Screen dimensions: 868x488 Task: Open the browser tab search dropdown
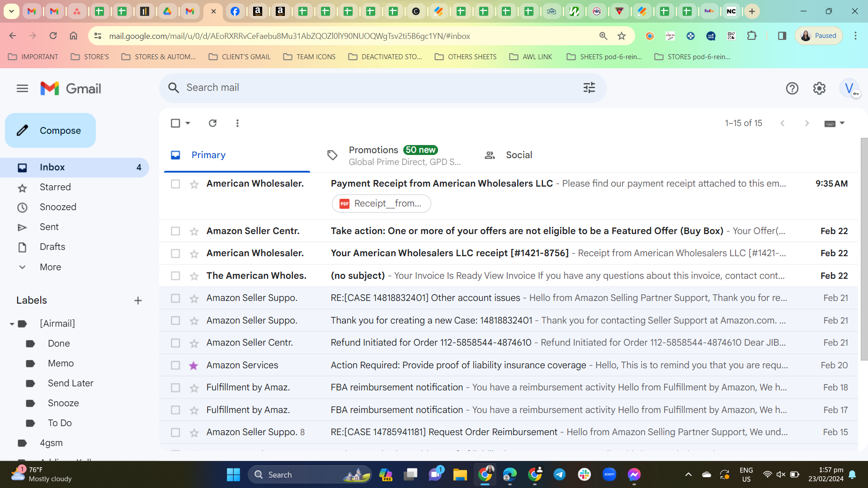pyautogui.click(x=11, y=11)
